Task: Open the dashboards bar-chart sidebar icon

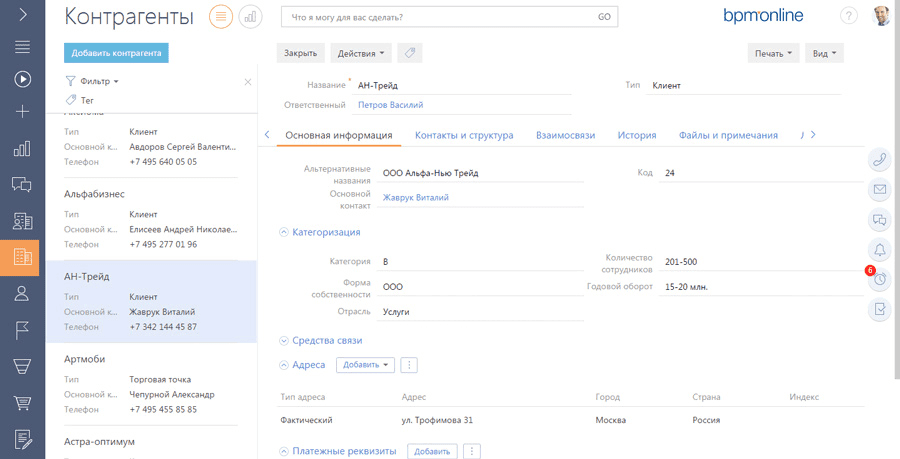Action: point(22,149)
